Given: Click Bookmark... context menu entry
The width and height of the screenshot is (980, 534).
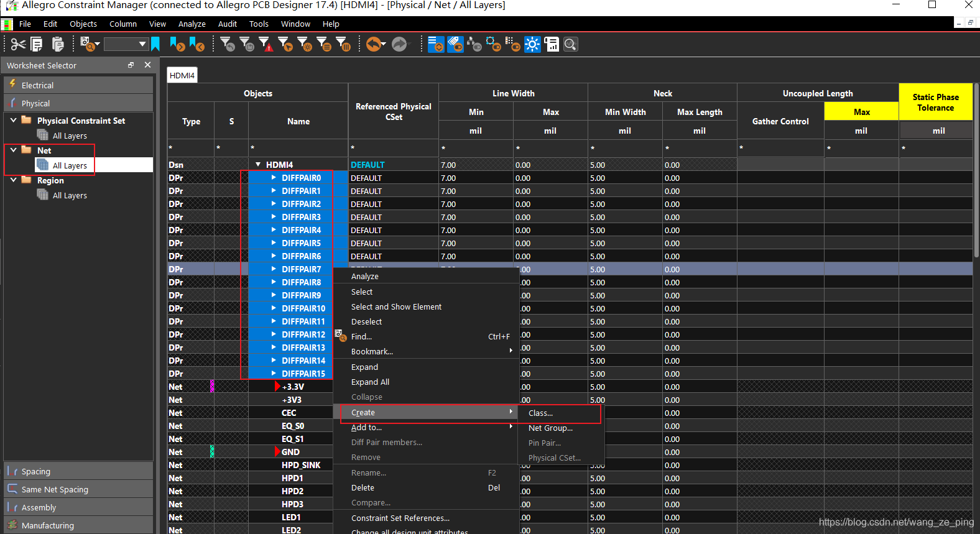Looking at the screenshot, I should [x=427, y=352].
